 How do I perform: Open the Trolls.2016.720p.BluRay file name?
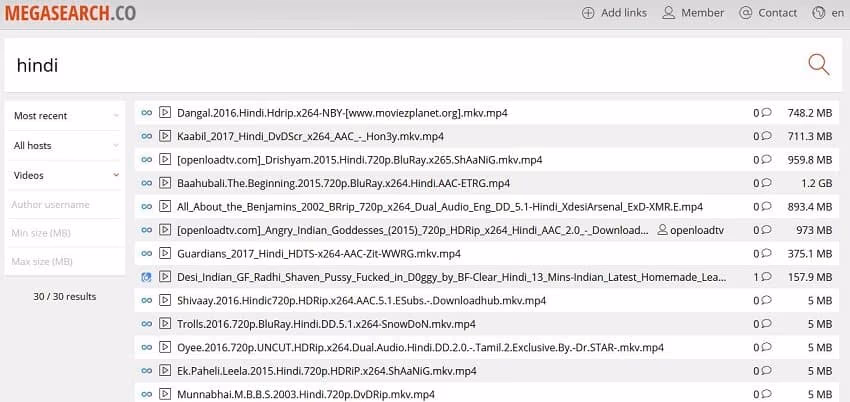[x=326, y=324]
